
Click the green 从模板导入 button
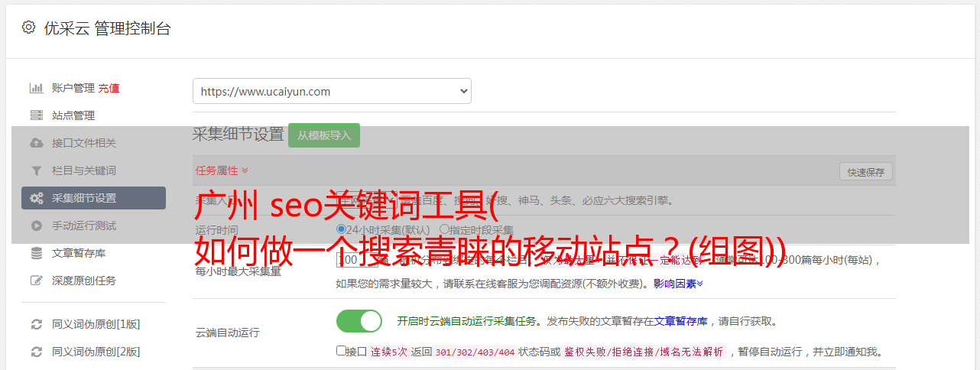324,135
